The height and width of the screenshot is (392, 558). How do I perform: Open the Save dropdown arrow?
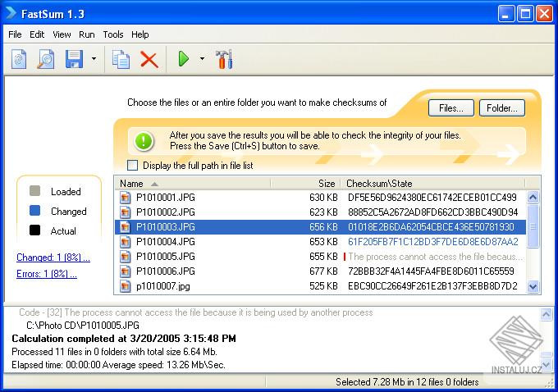point(94,59)
